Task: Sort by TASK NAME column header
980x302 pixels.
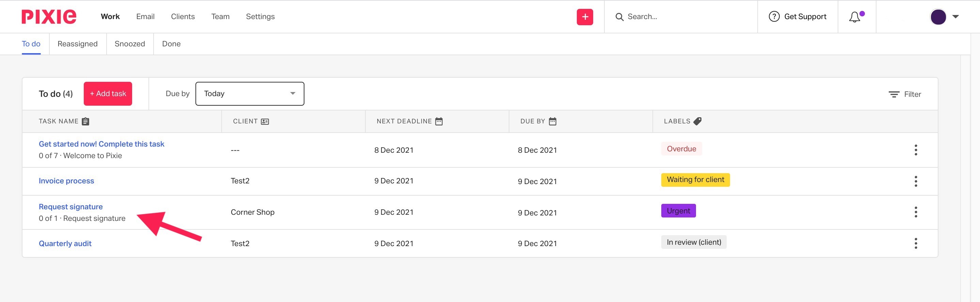Action: (x=58, y=121)
